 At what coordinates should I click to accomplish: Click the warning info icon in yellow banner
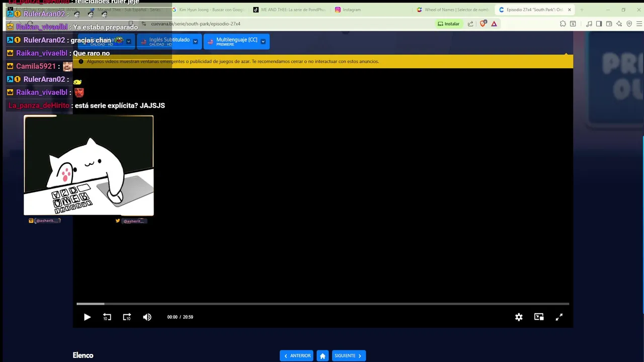pos(81,61)
